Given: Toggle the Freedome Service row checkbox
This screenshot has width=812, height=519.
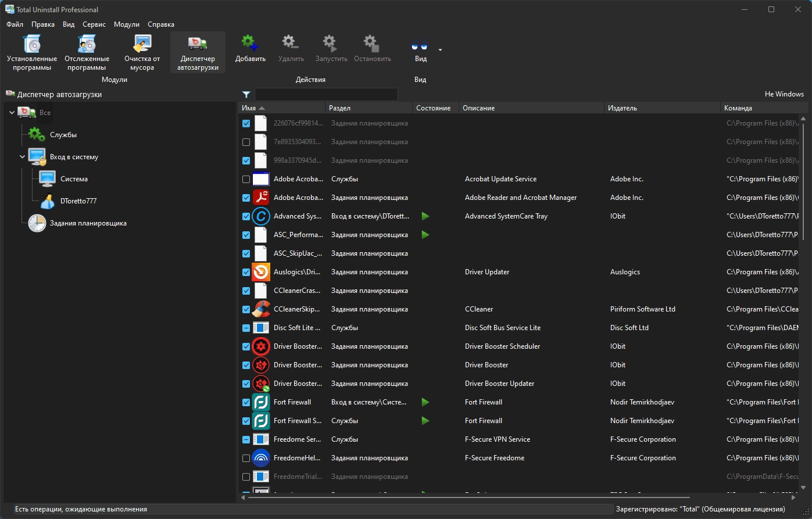Looking at the screenshot, I should point(246,439).
